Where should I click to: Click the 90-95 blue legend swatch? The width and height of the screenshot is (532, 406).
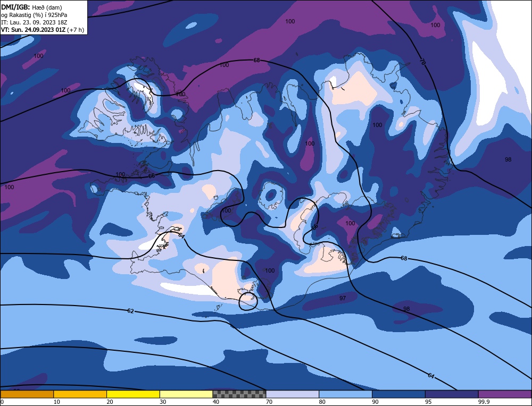point(398,394)
